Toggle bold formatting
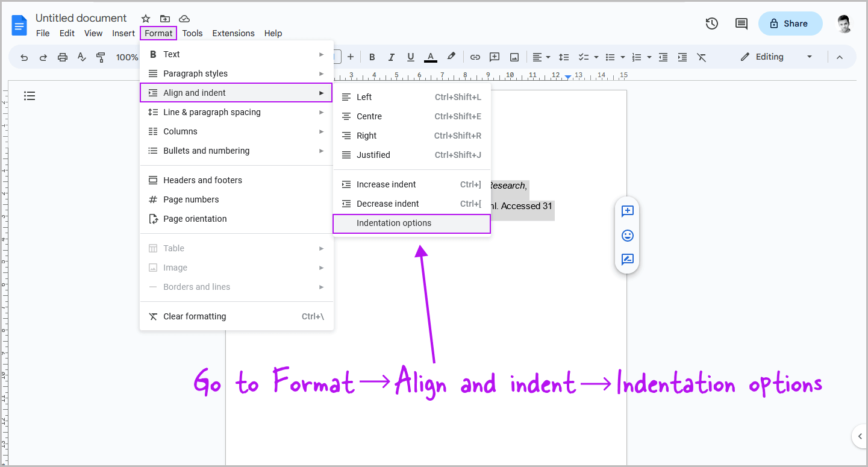868x467 pixels. (372, 57)
